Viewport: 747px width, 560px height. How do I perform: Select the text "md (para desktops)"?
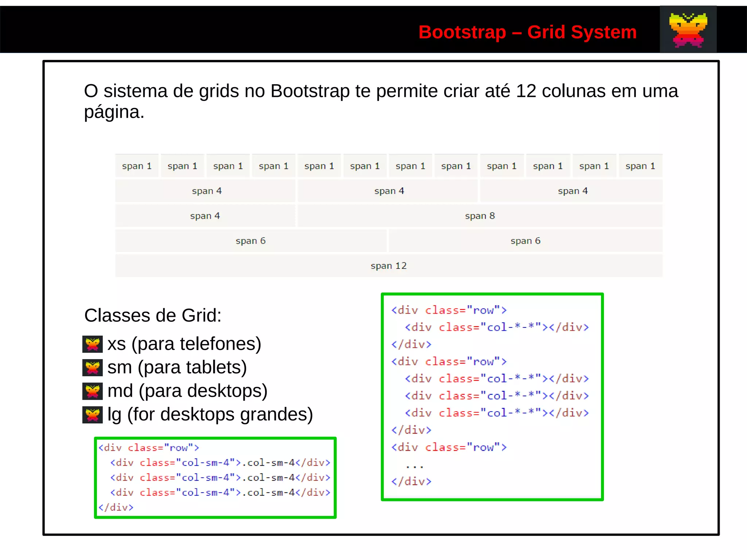pos(187,391)
